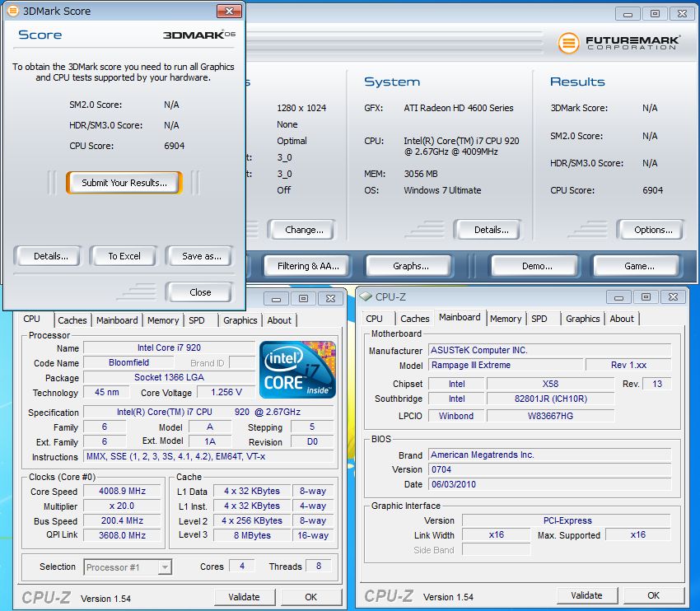Click the Core Speed value field
700x611 pixels.
pyautogui.click(x=122, y=491)
